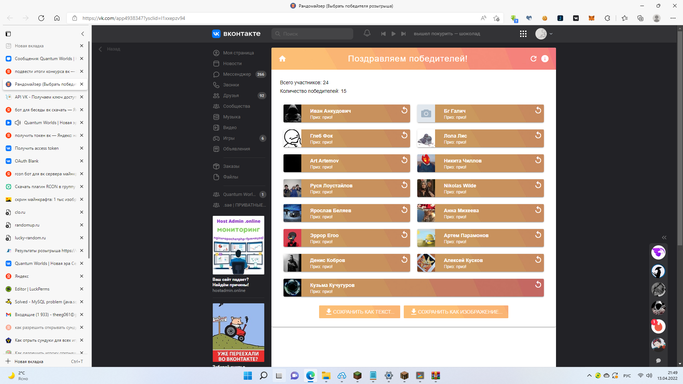Re-roll winner Nikolas Wilde
Viewport: 683px width, 384px height.
pos(538,185)
